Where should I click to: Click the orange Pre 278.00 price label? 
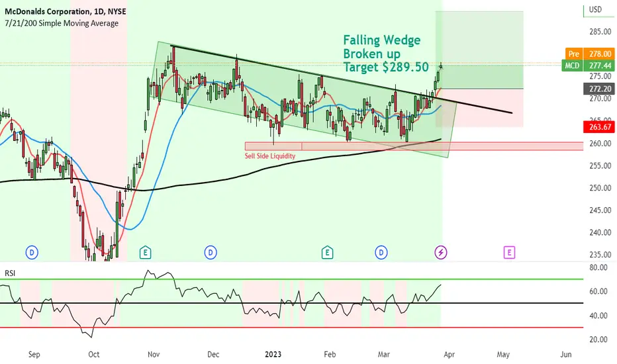(x=589, y=54)
